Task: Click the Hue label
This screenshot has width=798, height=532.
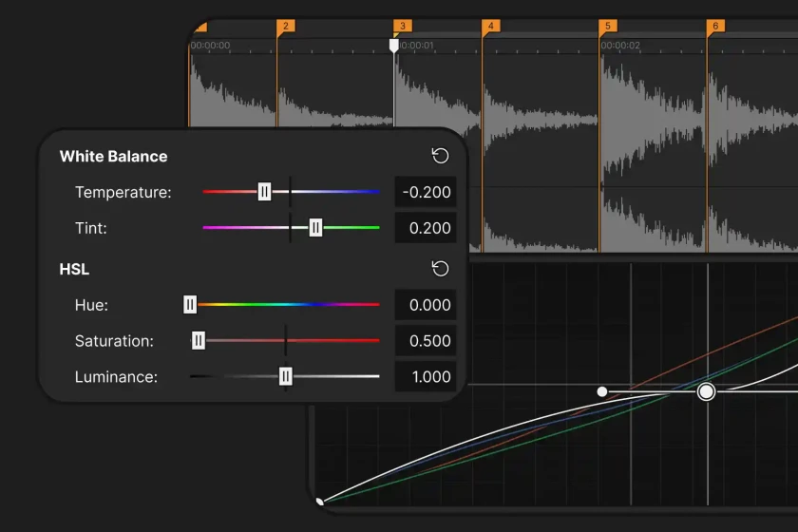Action: (x=91, y=305)
